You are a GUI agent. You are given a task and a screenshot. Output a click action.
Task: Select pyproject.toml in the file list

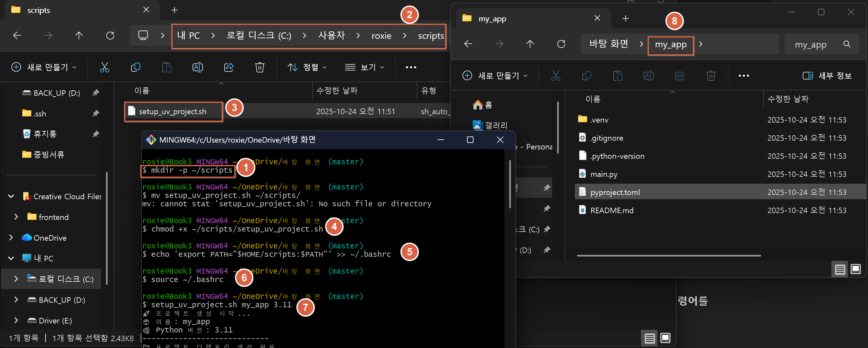tap(615, 192)
